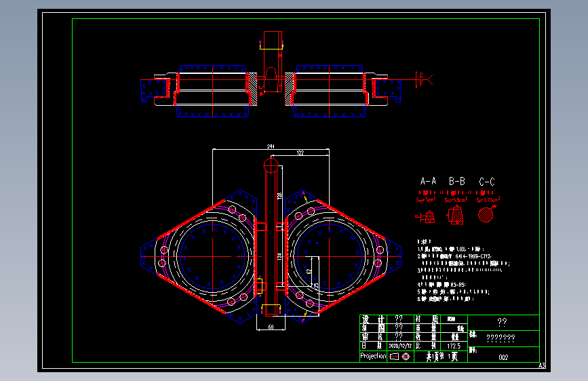The image size is (588, 381).
Task: Click the SB=5.5cm² area annotation
Action: 456,200
